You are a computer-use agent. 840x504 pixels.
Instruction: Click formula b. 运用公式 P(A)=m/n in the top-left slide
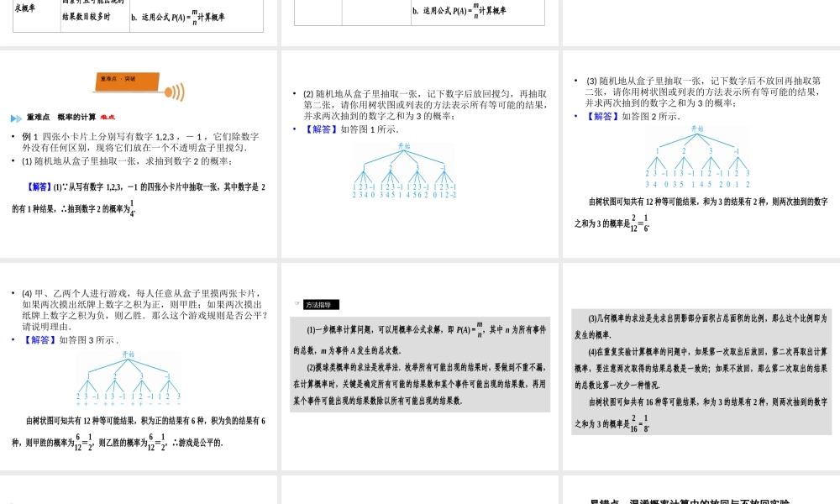178,17
